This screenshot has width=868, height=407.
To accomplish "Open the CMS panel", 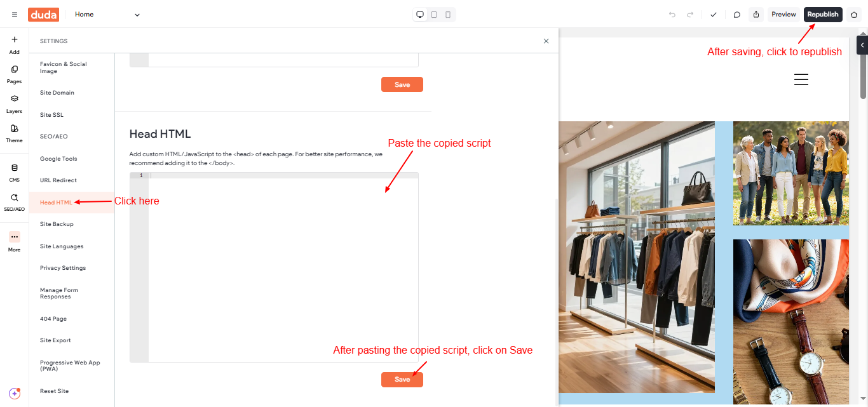I will click(x=14, y=172).
